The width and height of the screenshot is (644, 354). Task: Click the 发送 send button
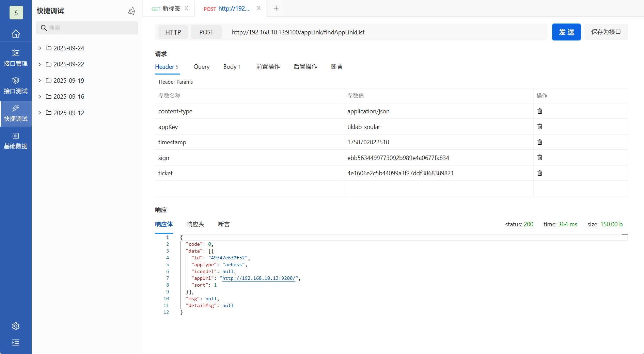click(566, 32)
